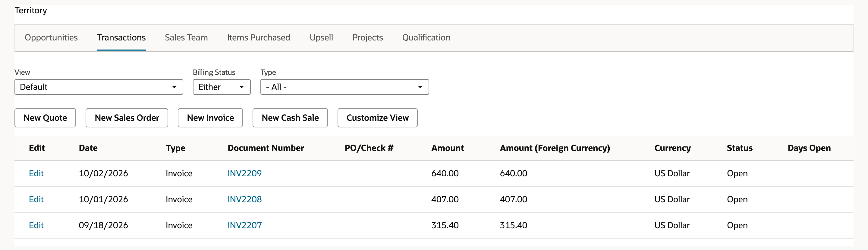Click the Date column header
The height and width of the screenshot is (250, 868).
88,148
